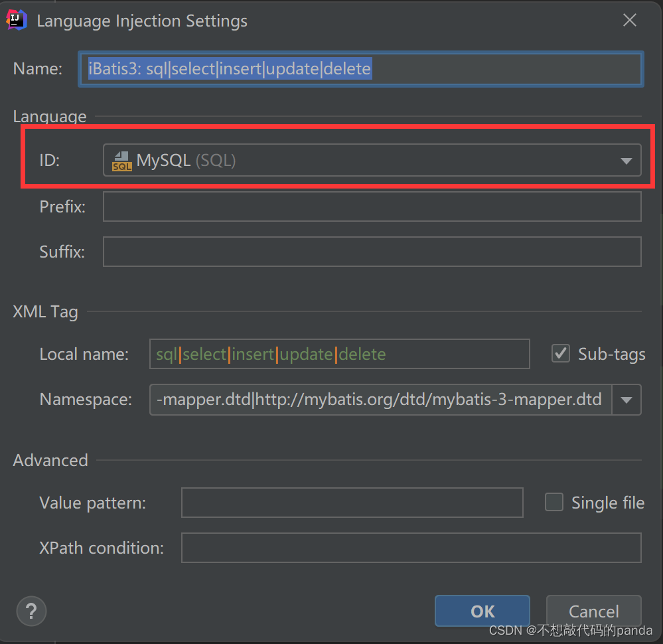This screenshot has width=663, height=644.
Task: Click the Name: label
Action: [38, 68]
